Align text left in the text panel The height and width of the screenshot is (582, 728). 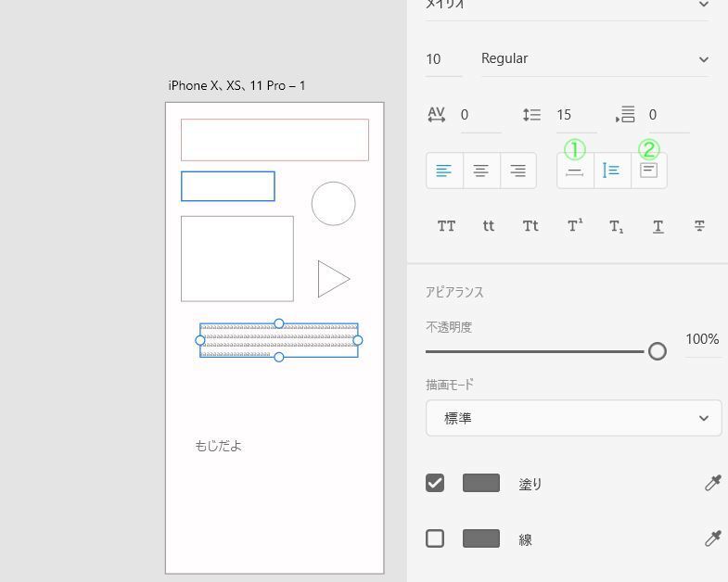tap(444, 171)
